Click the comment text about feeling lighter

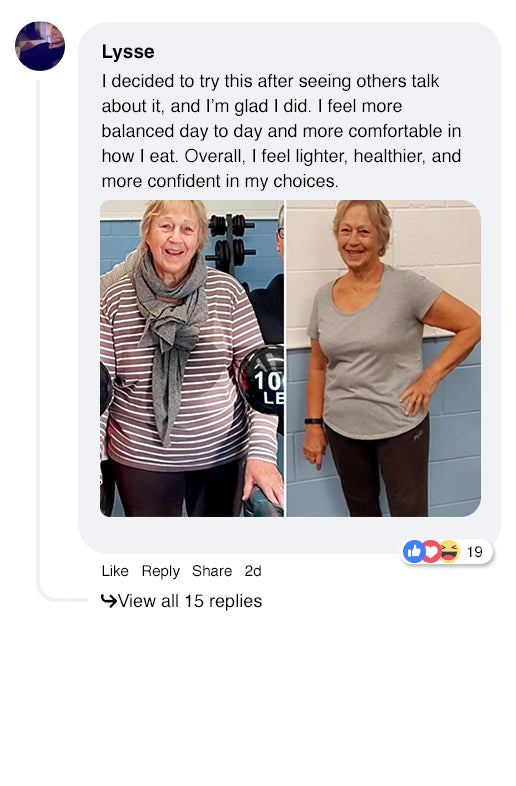(x=281, y=131)
